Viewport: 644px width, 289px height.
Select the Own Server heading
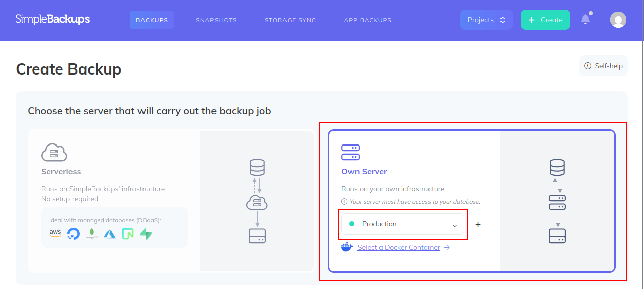point(364,172)
